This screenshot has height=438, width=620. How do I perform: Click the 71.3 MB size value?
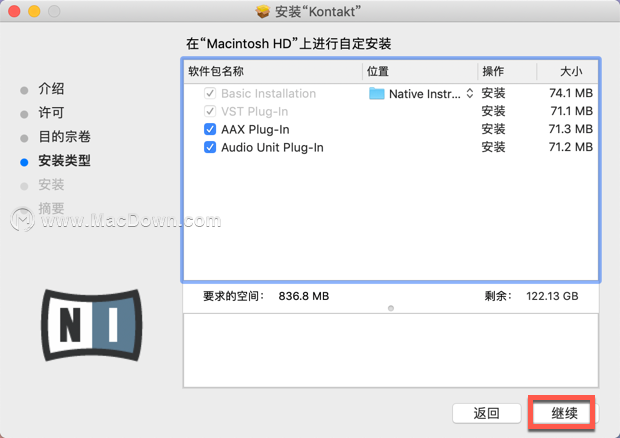pyautogui.click(x=571, y=129)
